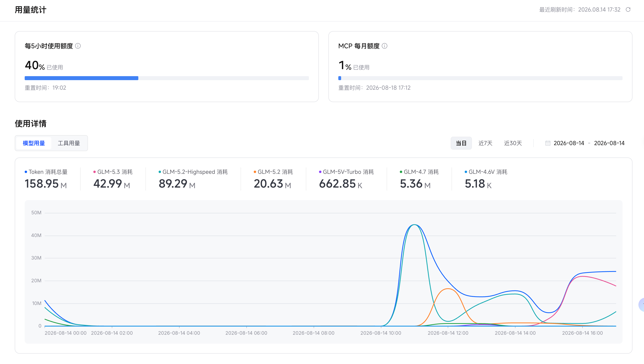The width and height of the screenshot is (644, 364).
Task: Open the end date 2026-08-14 picker
Action: (609, 143)
